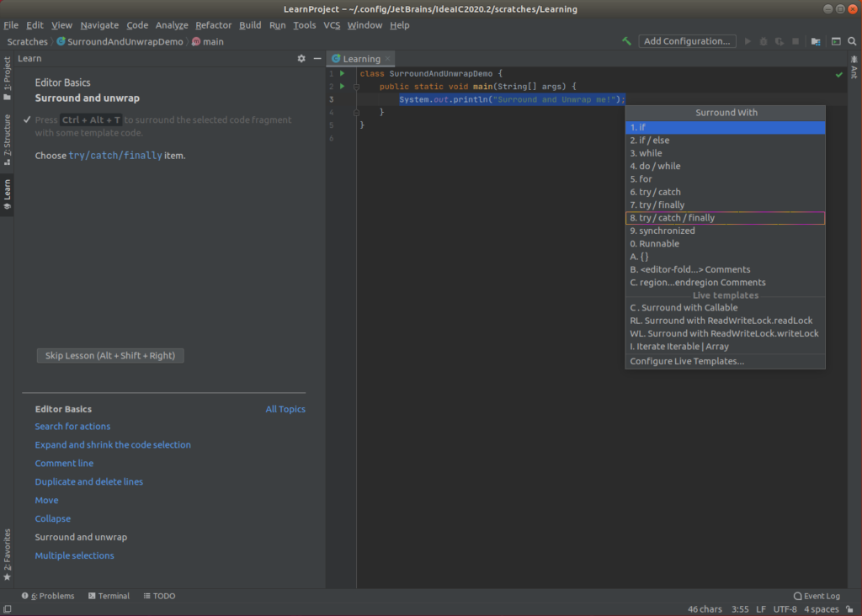
Task: Click the green checkmark inspection indicator
Action: 838,73
